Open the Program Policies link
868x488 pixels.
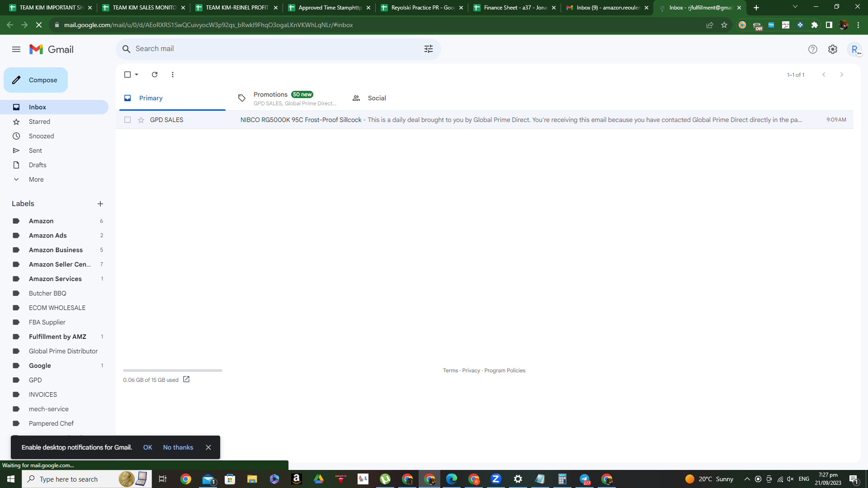pyautogui.click(x=505, y=371)
